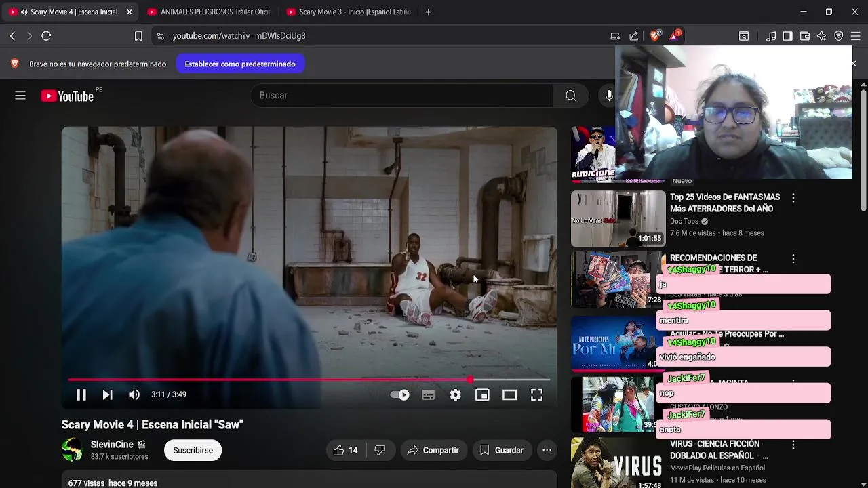Open the YouTube hamburger guide menu

(x=20, y=96)
